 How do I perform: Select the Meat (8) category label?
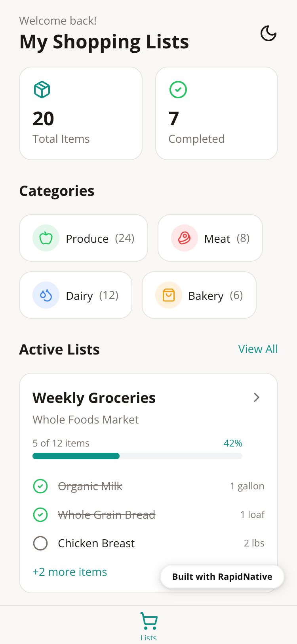click(227, 238)
